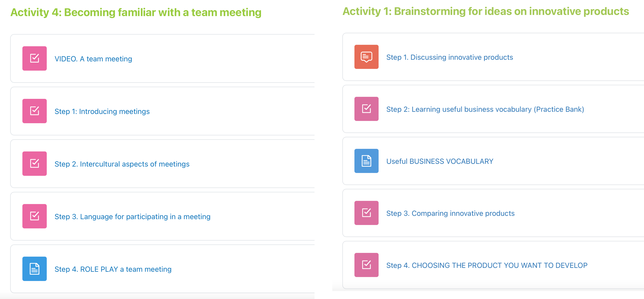Click the quiz icon beside Intercultural aspects of meetings
Image resolution: width=644 pixels, height=299 pixels.
[x=34, y=164]
